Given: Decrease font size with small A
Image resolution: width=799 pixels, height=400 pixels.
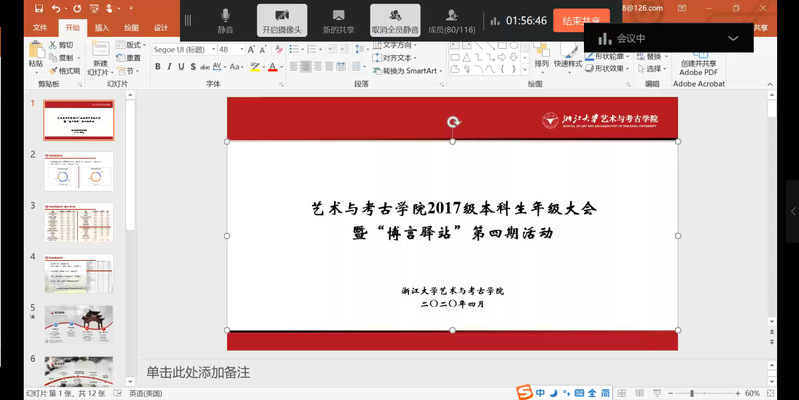Looking at the screenshot, I should coord(263,49).
